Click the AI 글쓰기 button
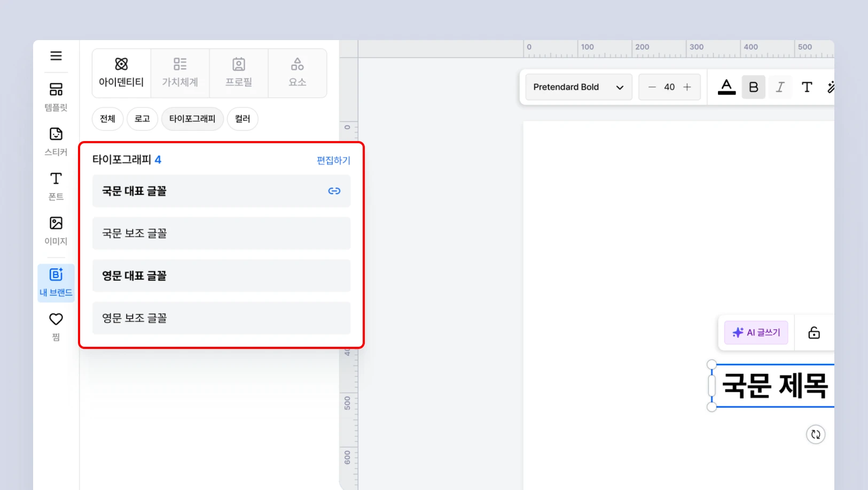This screenshot has width=868, height=490. click(x=756, y=332)
